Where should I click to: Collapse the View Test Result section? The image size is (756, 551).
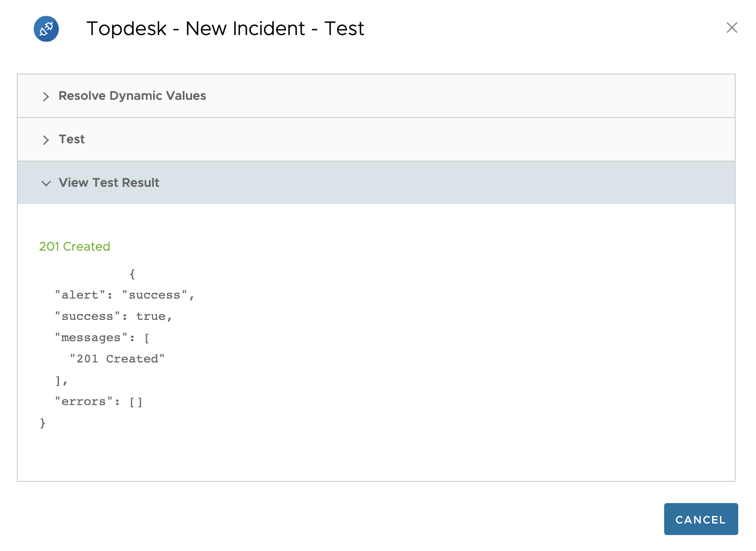coord(109,182)
